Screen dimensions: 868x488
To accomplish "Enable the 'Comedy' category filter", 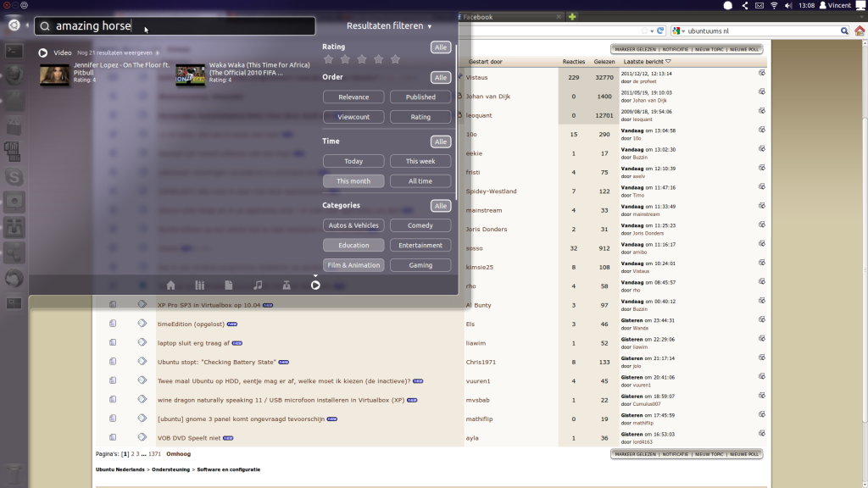I will (x=420, y=225).
